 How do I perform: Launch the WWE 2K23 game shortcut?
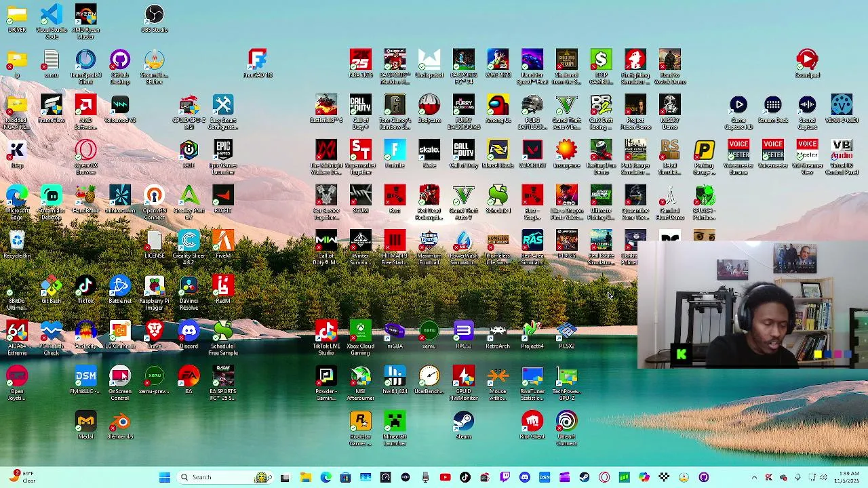[498, 64]
